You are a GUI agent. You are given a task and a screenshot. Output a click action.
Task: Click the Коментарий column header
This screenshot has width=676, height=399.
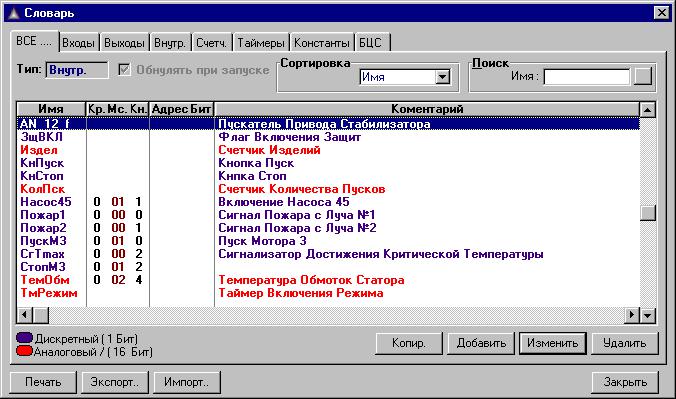point(427,109)
